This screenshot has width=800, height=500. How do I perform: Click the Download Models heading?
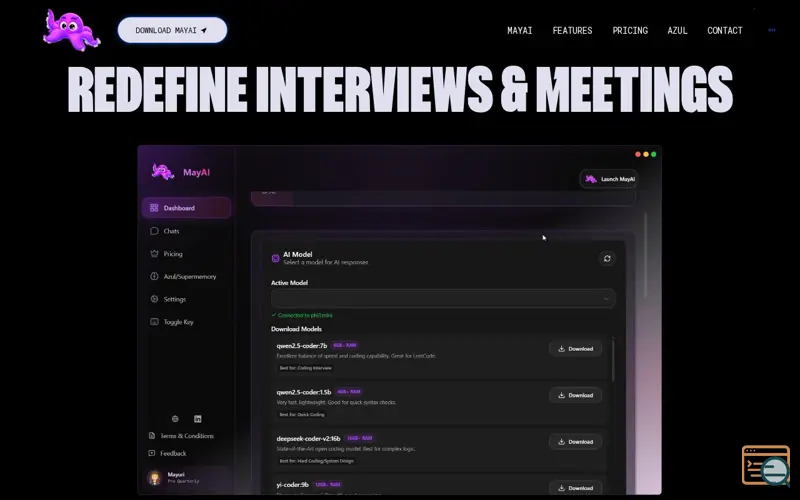click(x=296, y=329)
